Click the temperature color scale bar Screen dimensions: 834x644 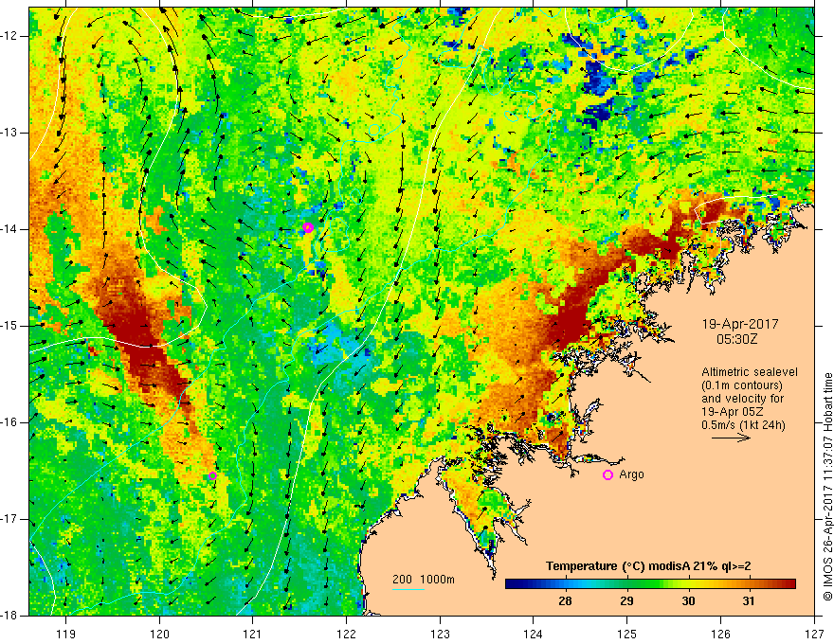click(x=650, y=583)
